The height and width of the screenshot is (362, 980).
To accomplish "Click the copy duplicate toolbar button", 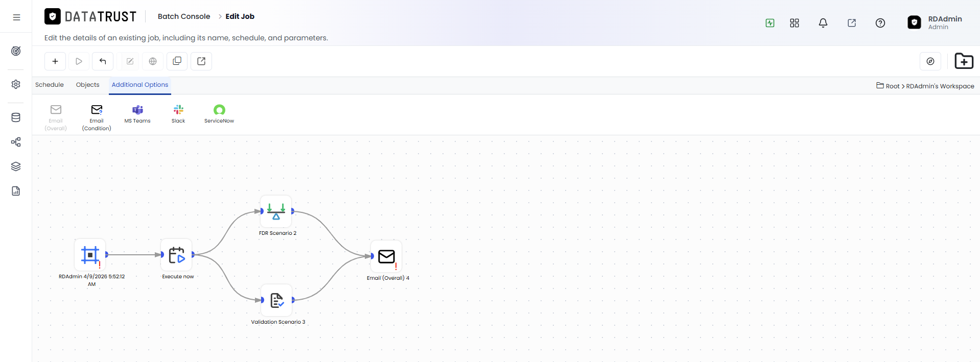I will [177, 61].
